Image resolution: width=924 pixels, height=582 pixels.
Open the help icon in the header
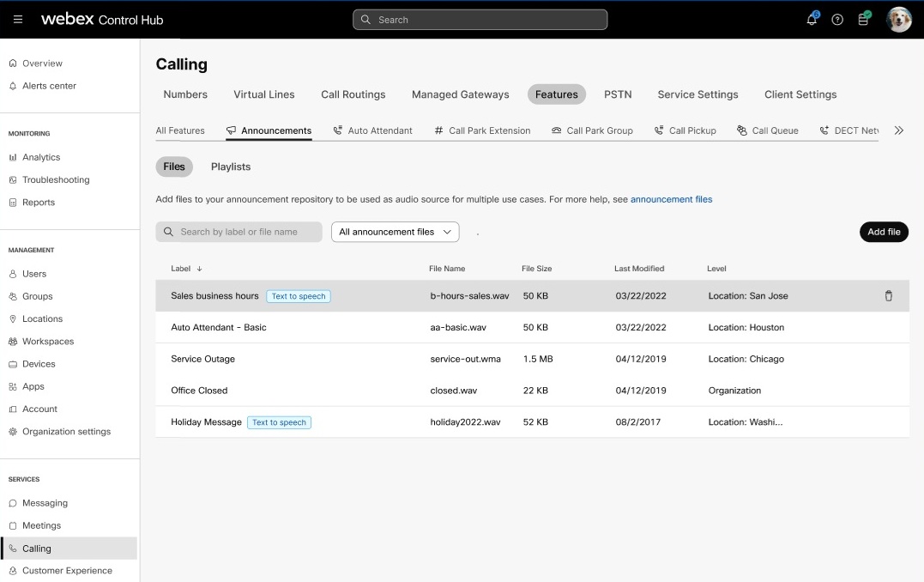837,19
